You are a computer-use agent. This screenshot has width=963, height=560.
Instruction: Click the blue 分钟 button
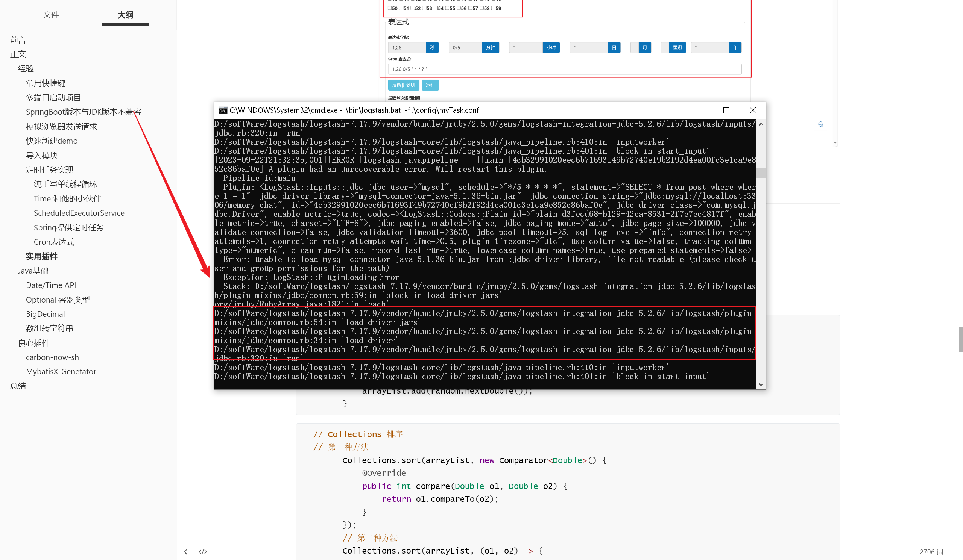click(490, 47)
